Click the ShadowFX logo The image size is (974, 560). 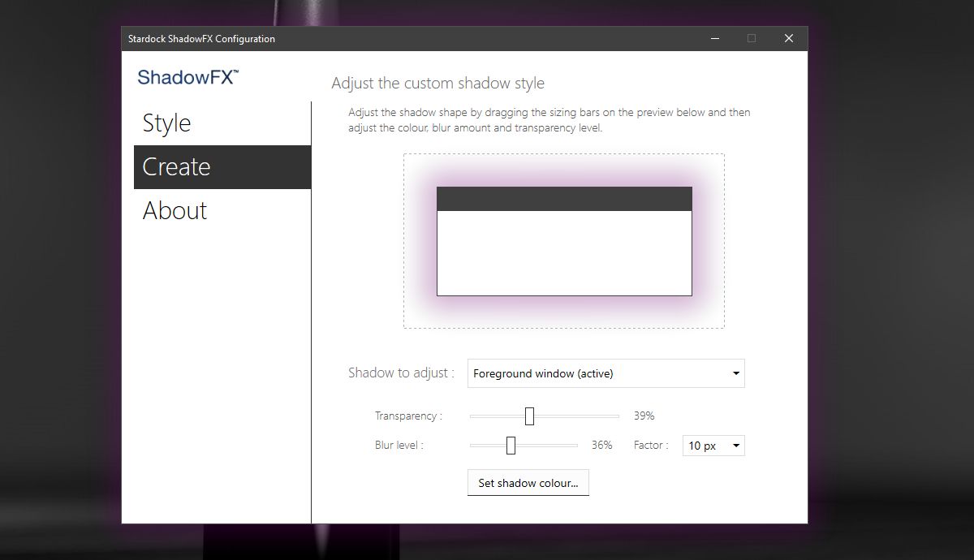click(x=188, y=77)
